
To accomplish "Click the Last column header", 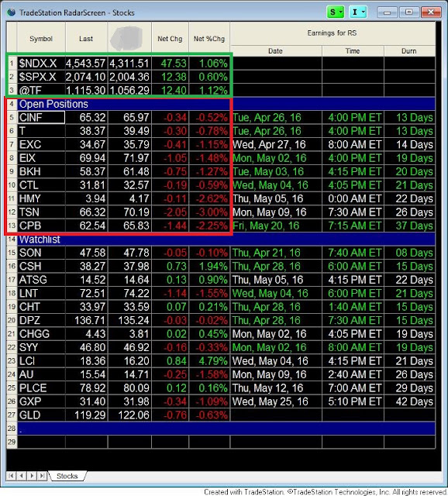I will (x=86, y=39).
